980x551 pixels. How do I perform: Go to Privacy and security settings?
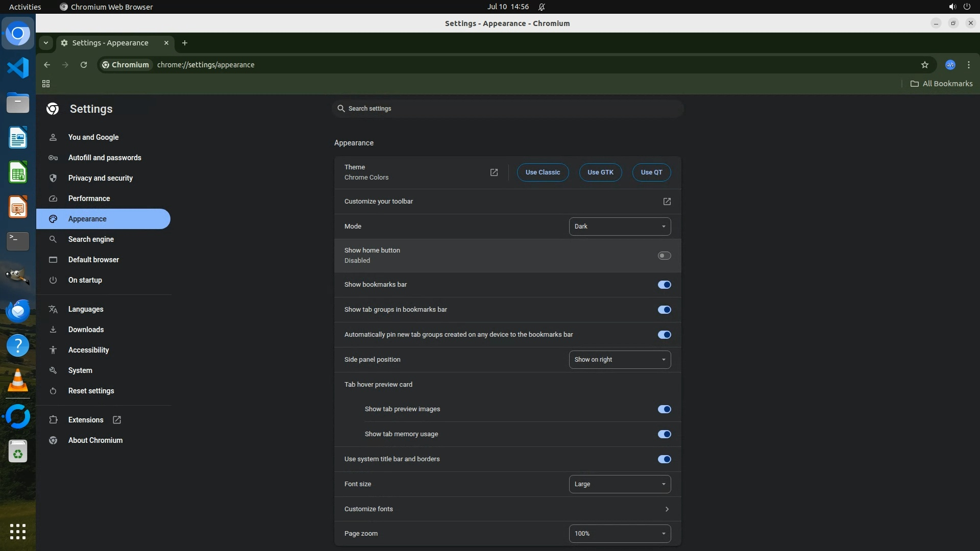click(x=100, y=178)
